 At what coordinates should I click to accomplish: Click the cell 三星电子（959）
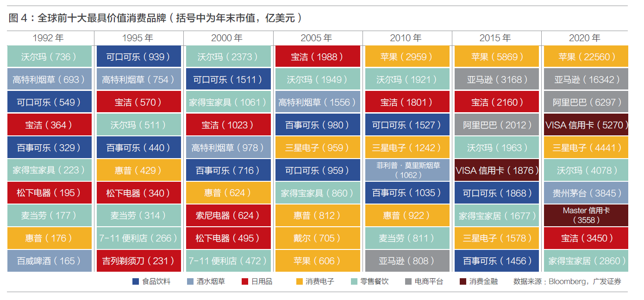pos(318,147)
